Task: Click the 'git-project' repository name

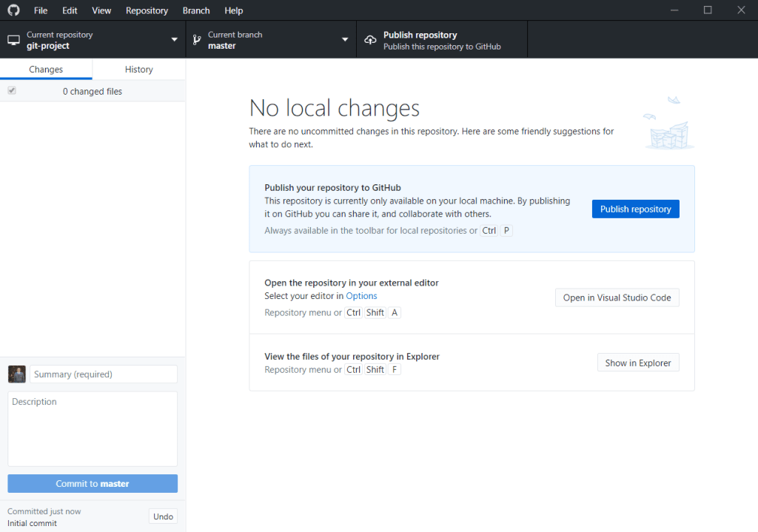Action: click(x=48, y=46)
